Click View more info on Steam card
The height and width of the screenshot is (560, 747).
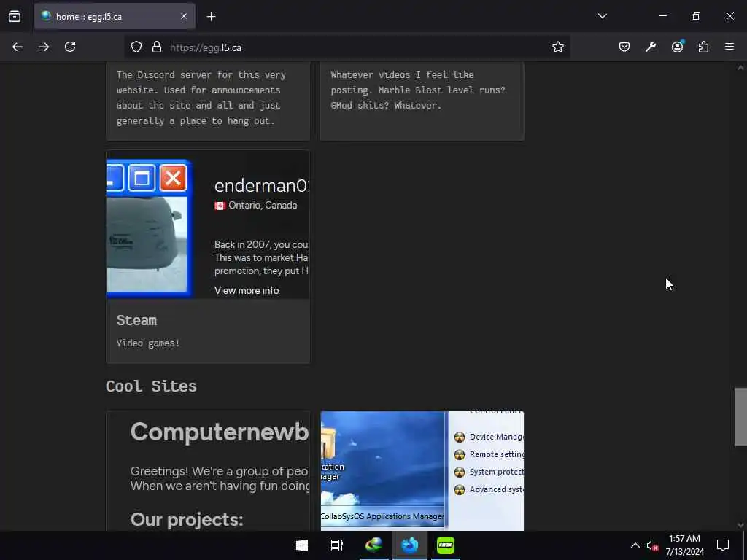coord(247,290)
